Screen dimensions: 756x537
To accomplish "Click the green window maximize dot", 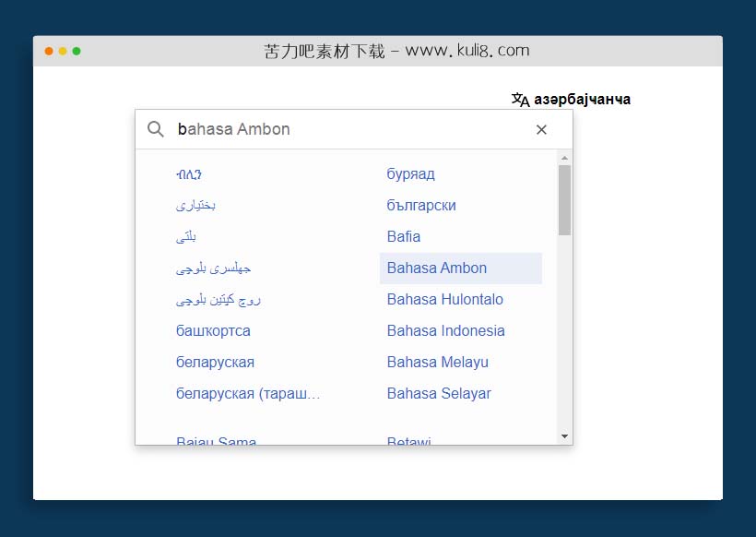I will point(77,51).
